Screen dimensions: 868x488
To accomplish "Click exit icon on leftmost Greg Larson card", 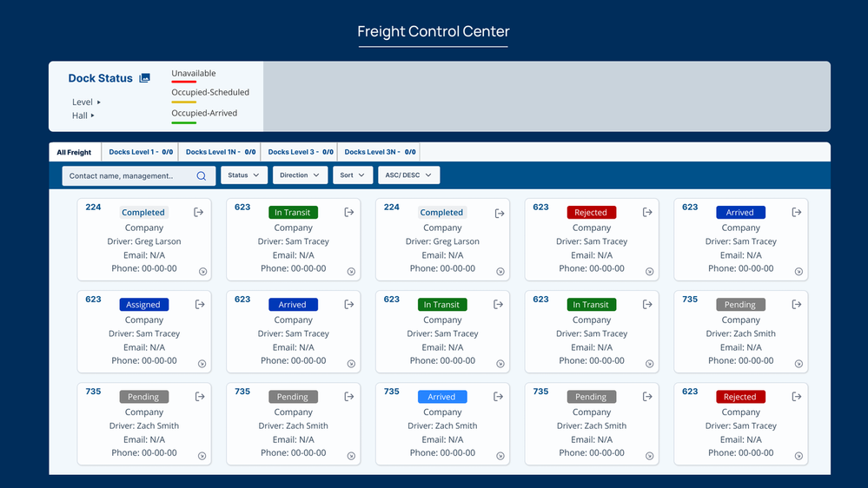I will tap(199, 212).
